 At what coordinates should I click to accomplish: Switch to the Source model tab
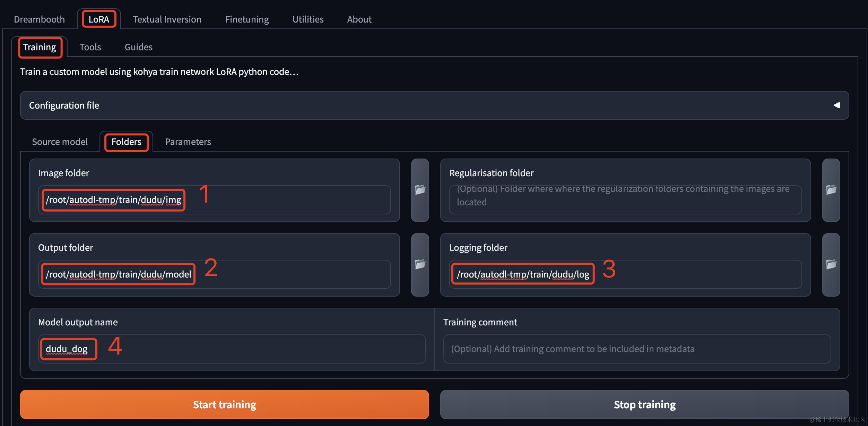pyautogui.click(x=60, y=142)
